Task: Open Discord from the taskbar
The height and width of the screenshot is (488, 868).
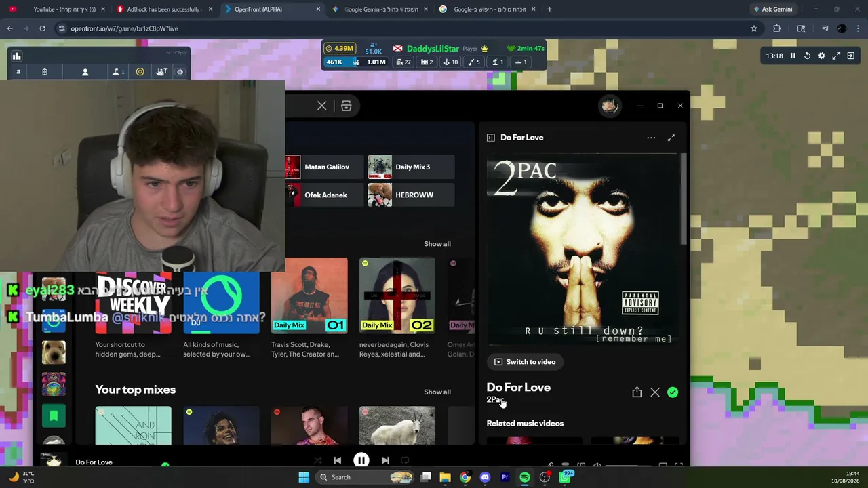Action: click(485, 477)
